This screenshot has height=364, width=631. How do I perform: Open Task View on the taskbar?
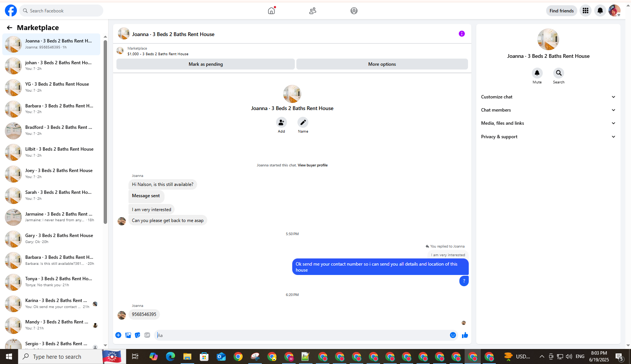click(135, 356)
